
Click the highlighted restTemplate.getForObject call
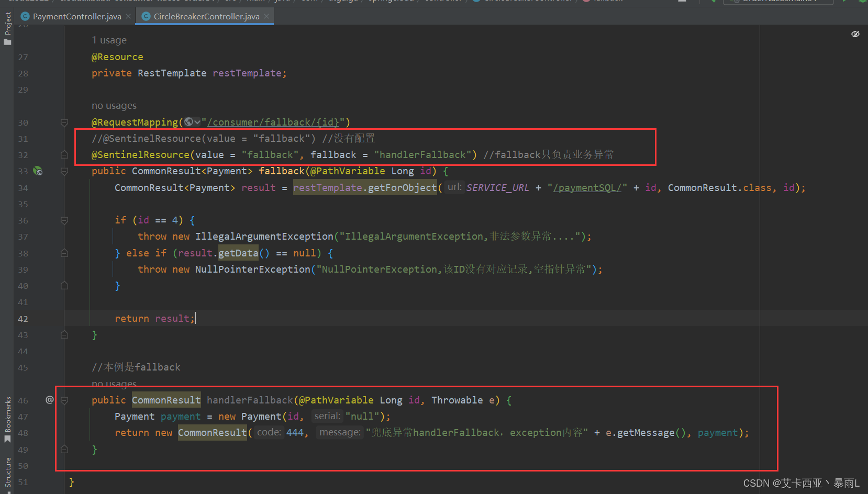tap(365, 188)
